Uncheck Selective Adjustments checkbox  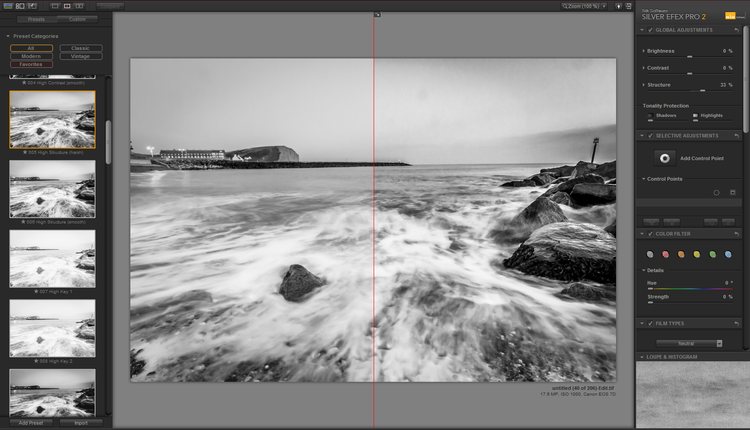click(x=651, y=136)
